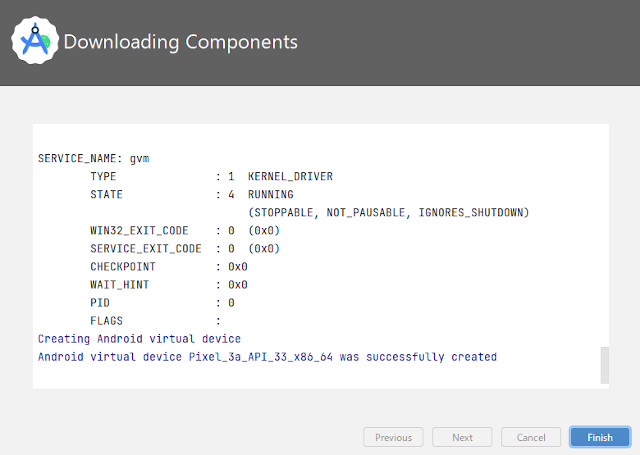
Task: Click the '(STOPPABLE, NOT_PAUSABLE, IGNORES_SHUTDOWN)' line
Action: [x=389, y=213]
